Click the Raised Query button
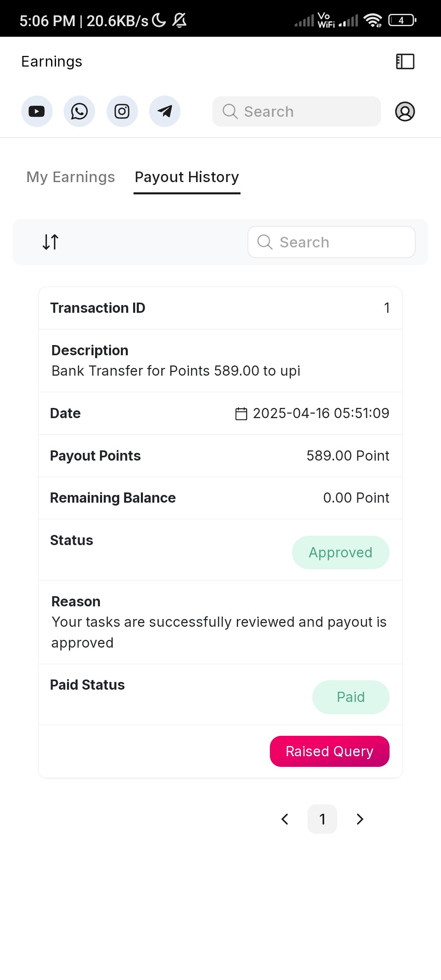441x980 pixels. (x=330, y=751)
